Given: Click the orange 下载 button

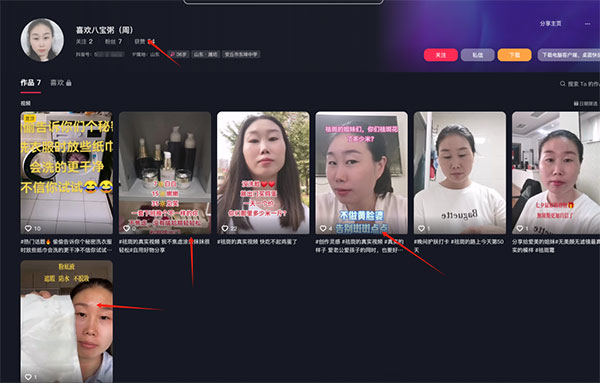Looking at the screenshot, I should 514,55.
